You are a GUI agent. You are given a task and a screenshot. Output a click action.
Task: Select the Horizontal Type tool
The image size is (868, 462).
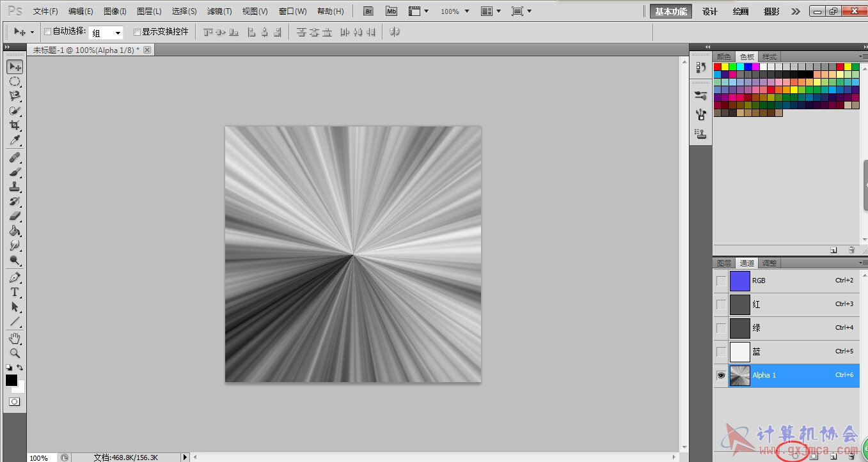pyautogui.click(x=15, y=293)
